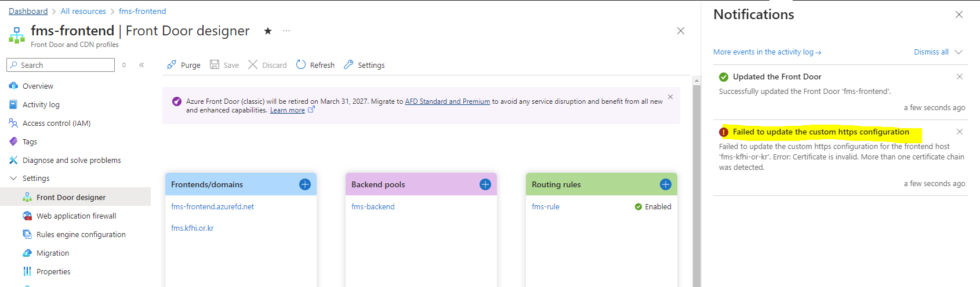Expand the Dismiss all dropdown chevron
Viewport: 980px width, 287px height.
[x=959, y=52]
